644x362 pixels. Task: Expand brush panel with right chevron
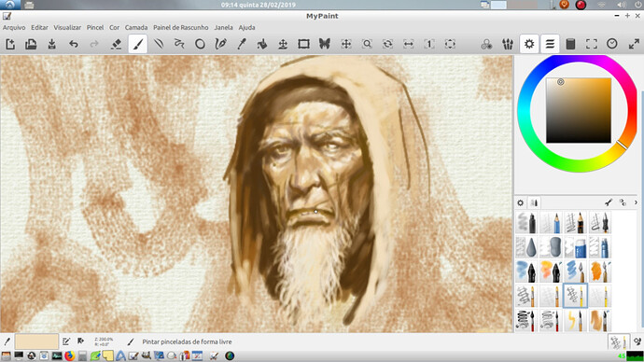(636, 202)
